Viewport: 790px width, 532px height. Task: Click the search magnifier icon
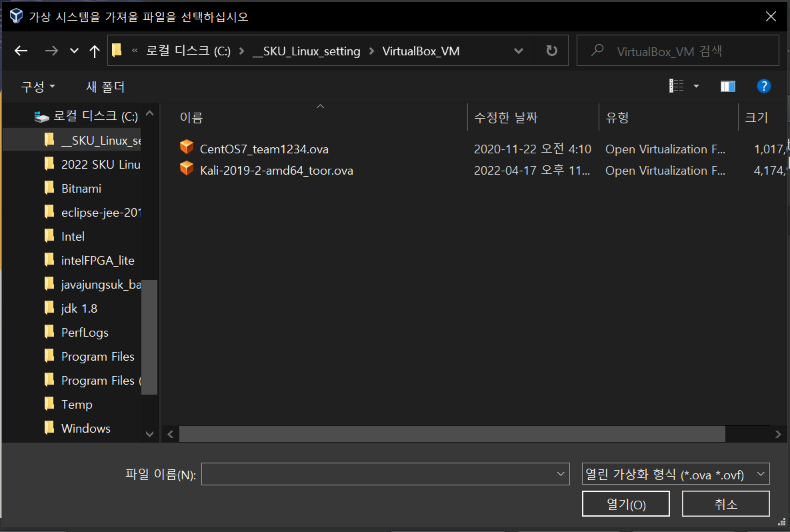597,51
